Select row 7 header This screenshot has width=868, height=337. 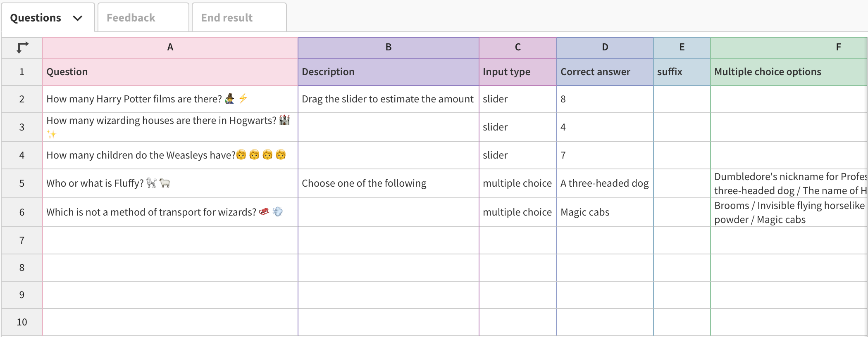point(22,240)
